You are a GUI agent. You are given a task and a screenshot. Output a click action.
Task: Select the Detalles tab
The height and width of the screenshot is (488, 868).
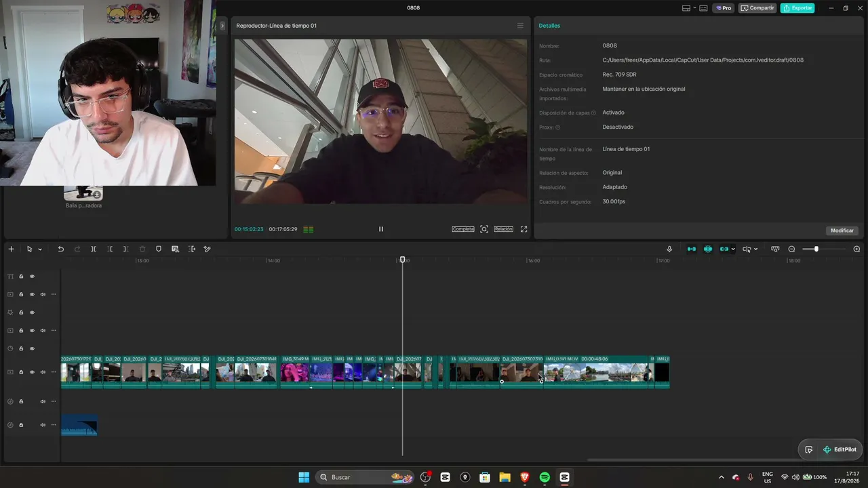point(549,26)
